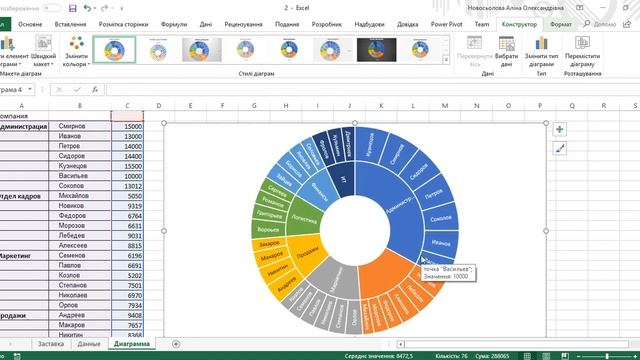Add a new sheet with plus icon
Viewport: 640px width, 360px height.
point(176,344)
